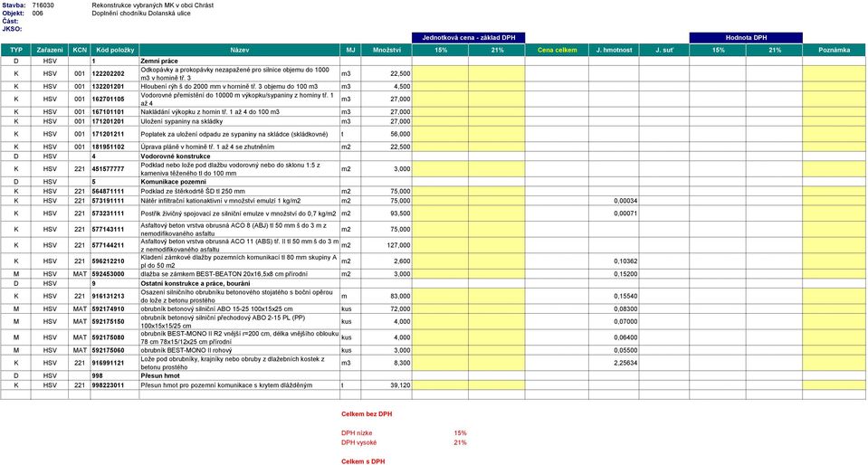
Task: Click the DPH vysoké label
Action: [x=358, y=442]
